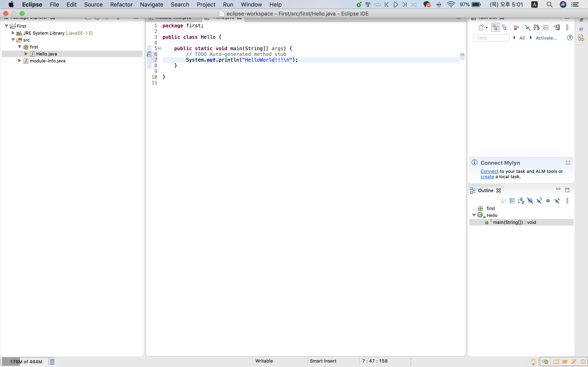Image resolution: width=588 pixels, height=367 pixels.
Task: Open Task List help question icon
Action: (x=570, y=38)
